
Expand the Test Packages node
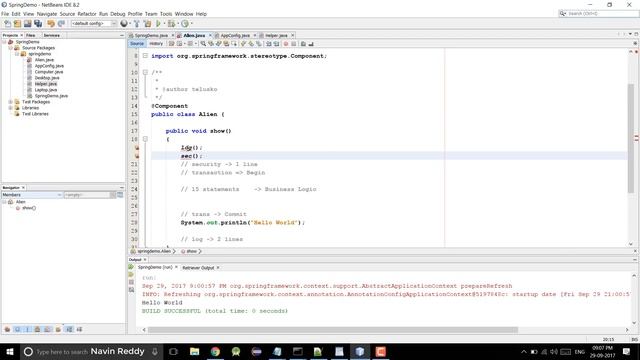coord(11,102)
